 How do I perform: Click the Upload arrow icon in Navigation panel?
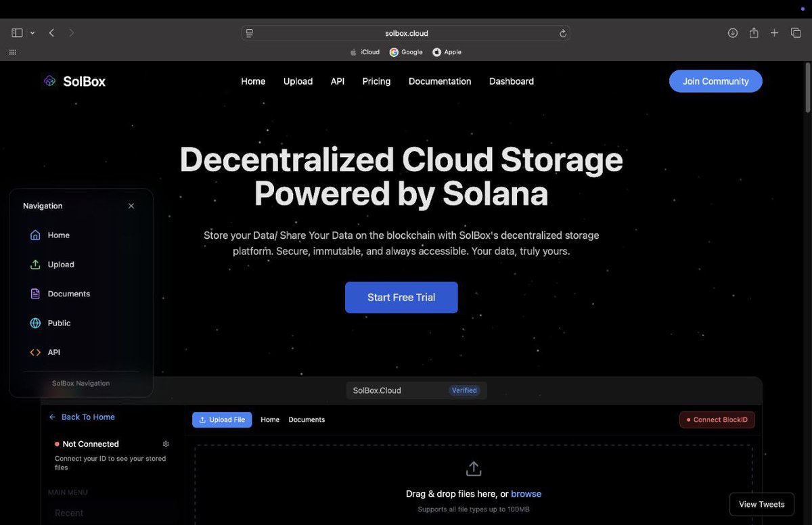coord(35,265)
